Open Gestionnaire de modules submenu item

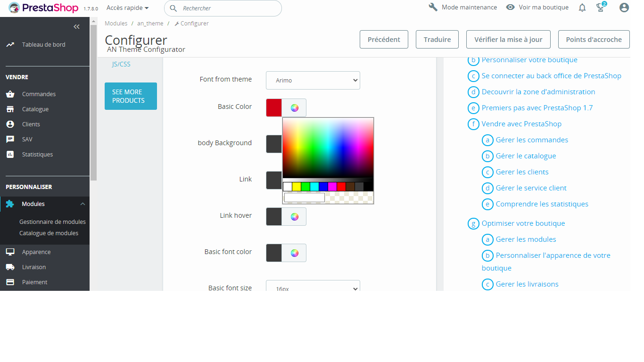coord(52,222)
